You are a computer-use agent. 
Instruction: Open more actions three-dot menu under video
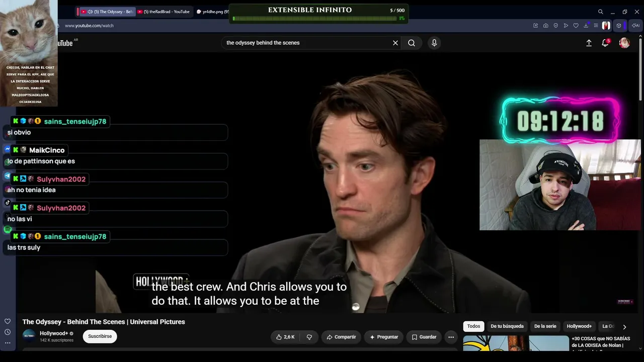tap(451, 337)
